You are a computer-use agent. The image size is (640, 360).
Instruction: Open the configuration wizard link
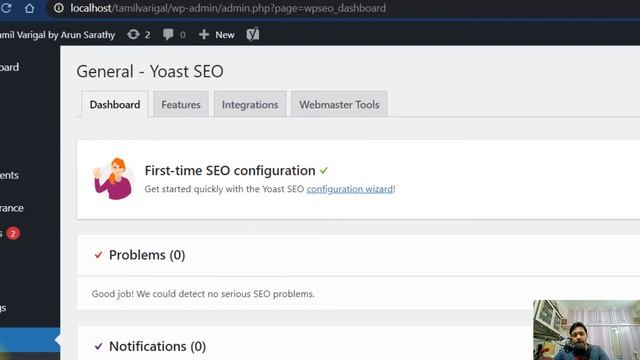pos(350,189)
